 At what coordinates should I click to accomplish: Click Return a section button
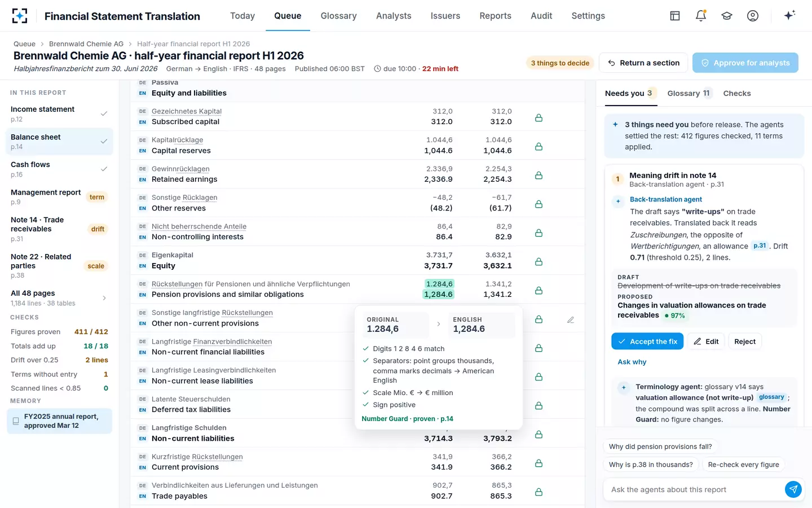pyautogui.click(x=643, y=63)
